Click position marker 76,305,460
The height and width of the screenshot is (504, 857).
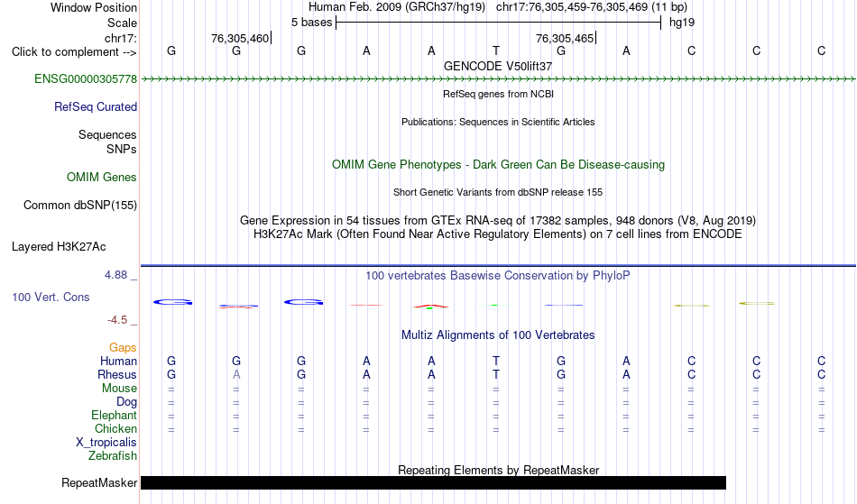click(x=240, y=39)
